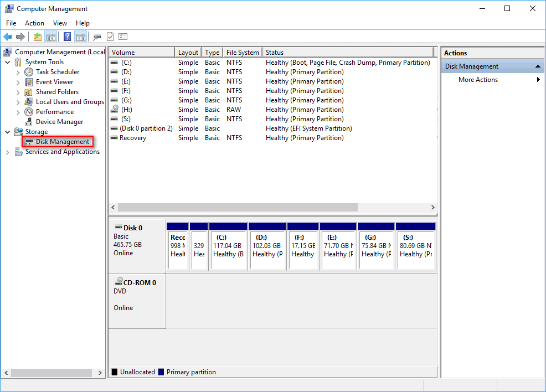Click the disk properties magnifier toolbar icon
The height and width of the screenshot is (392, 546).
[96, 37]
